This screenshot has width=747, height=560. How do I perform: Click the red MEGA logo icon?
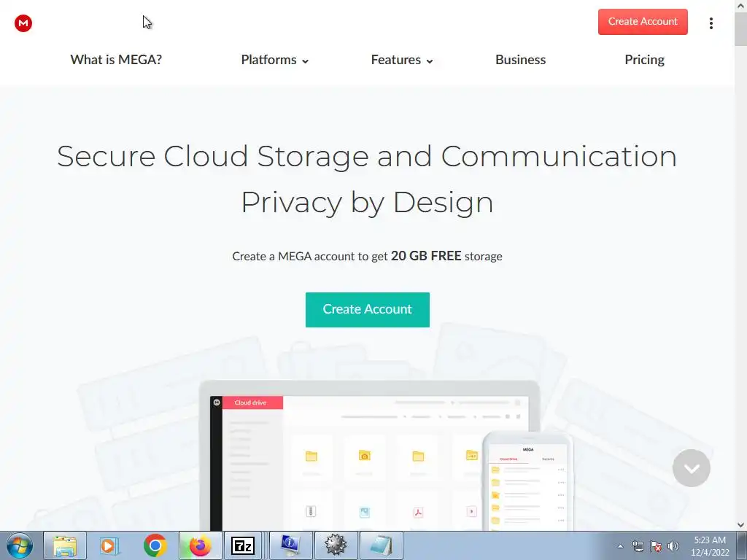[23, 23]
